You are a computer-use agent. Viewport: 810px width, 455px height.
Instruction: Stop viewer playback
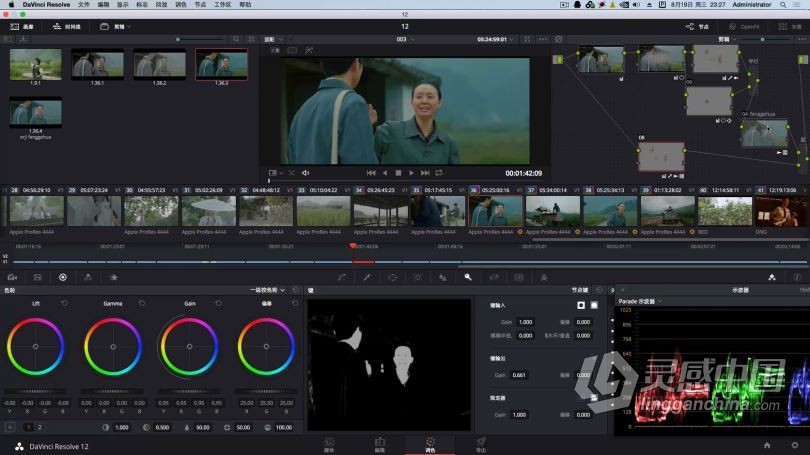[x=398, y=173]
